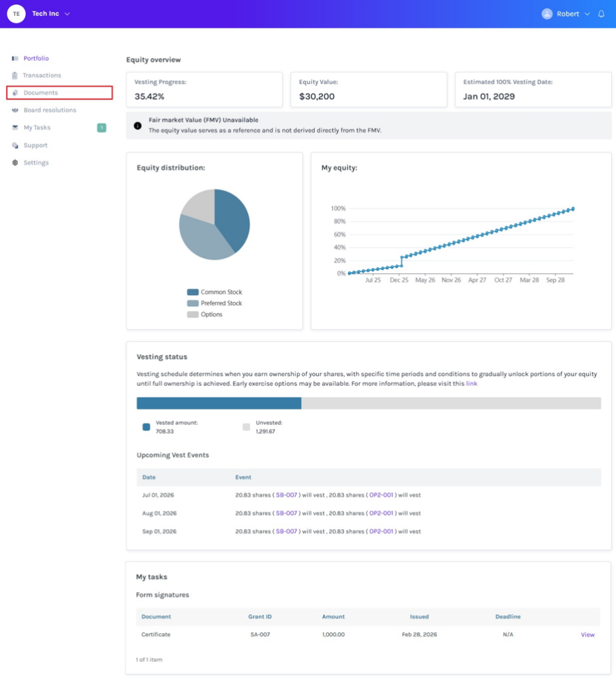This screenshot has width=616, height=679.
Task: Click the Portfolio sidebar icon
Action: point(15,58)
